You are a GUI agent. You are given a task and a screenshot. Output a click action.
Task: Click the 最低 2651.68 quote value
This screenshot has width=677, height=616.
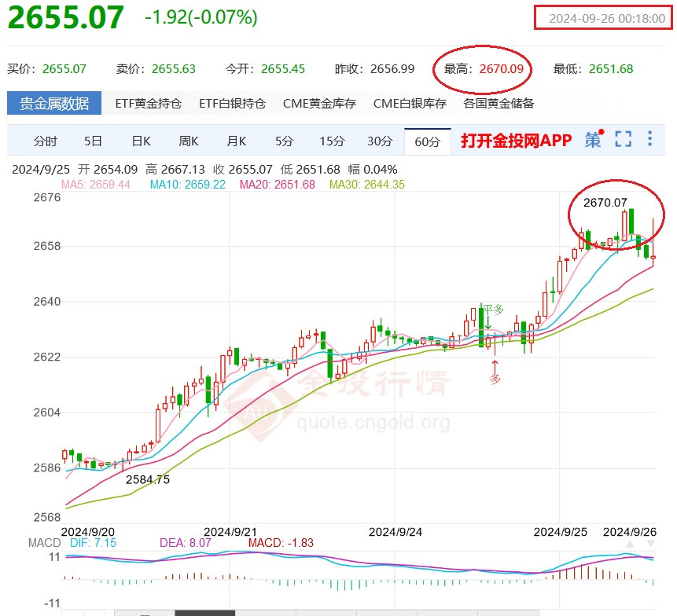(x=611, y=69)
